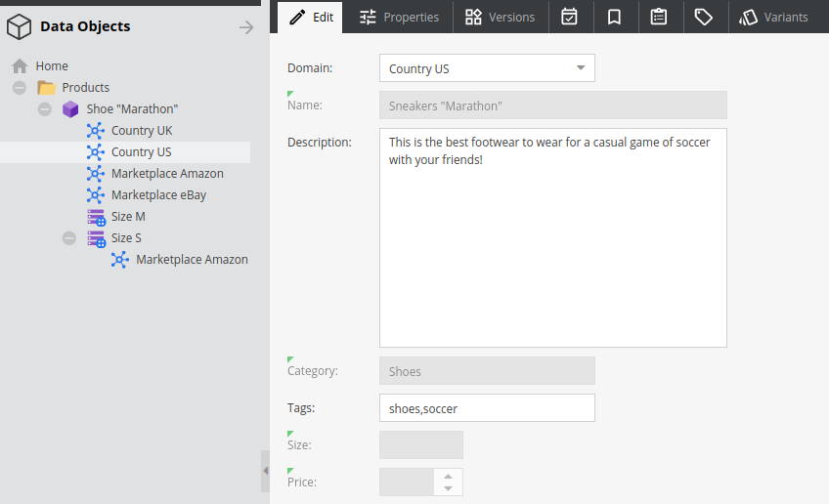829x504 pixels.
Task: Click the Price number field
Action: (407, 482)
